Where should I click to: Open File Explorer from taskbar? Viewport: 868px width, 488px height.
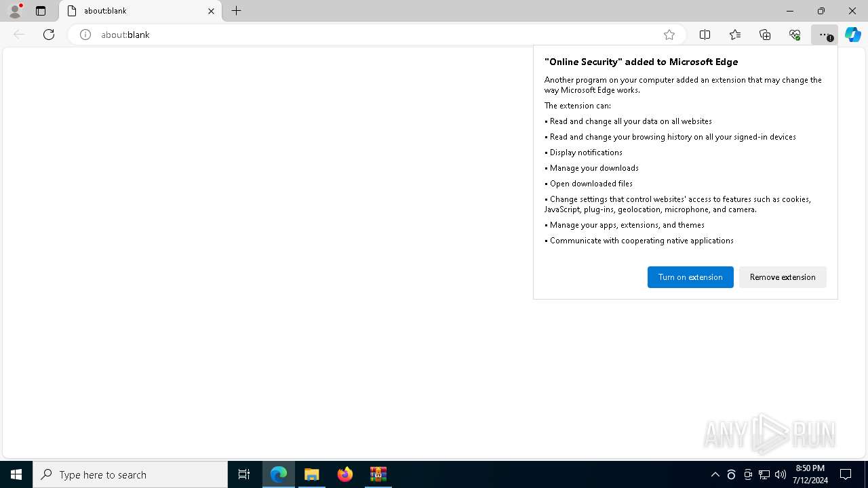pyautogui.click(x=312, y=474)
